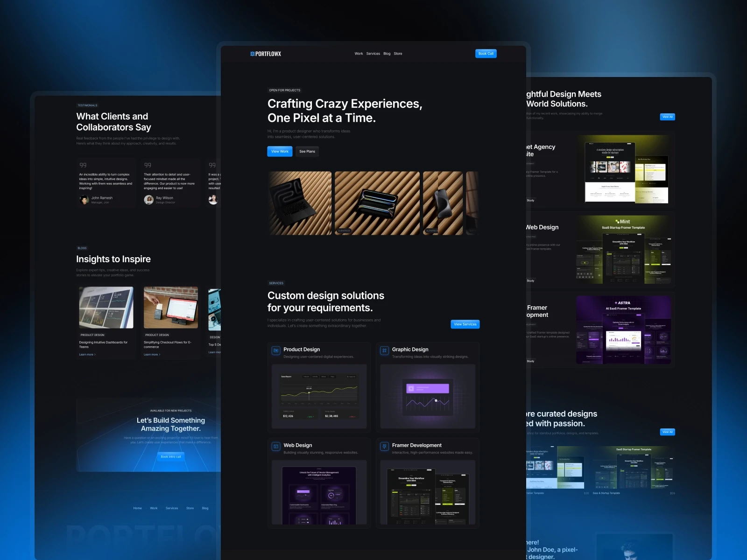Click the laptop image in the hero gallery
The image size is (747, 560).
click(299, 203)
